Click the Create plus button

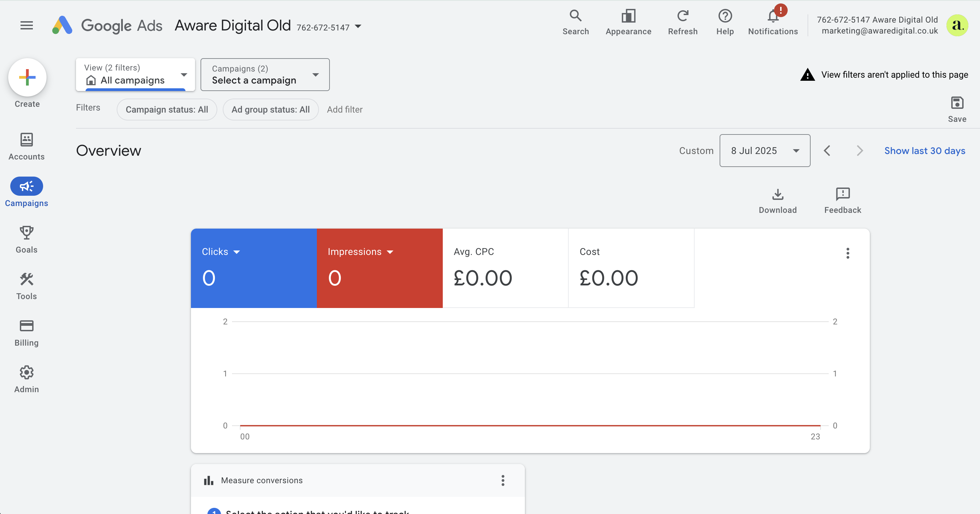click(27, 78)
